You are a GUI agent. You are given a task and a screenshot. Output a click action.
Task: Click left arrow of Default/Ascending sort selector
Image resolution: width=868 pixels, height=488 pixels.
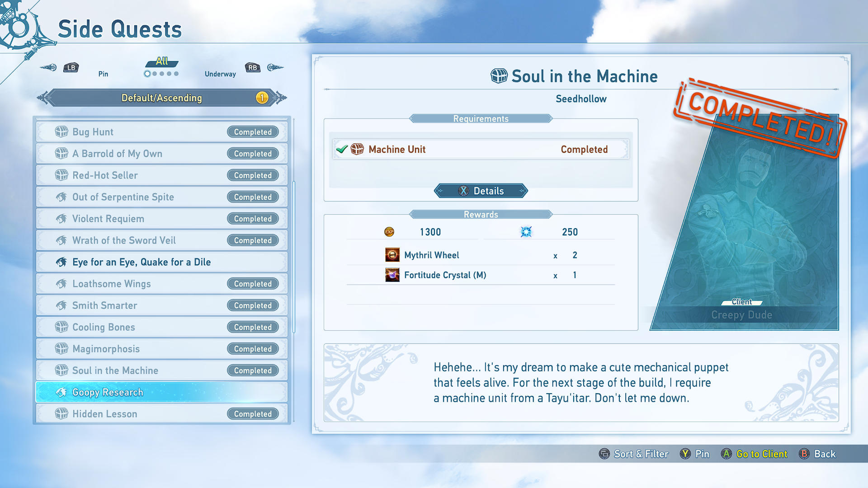[x=43, y=98]
